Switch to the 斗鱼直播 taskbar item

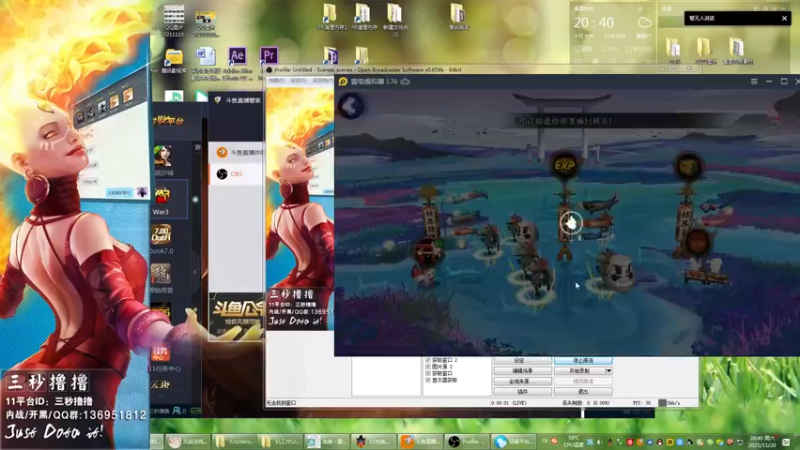[x=420, y=442]
